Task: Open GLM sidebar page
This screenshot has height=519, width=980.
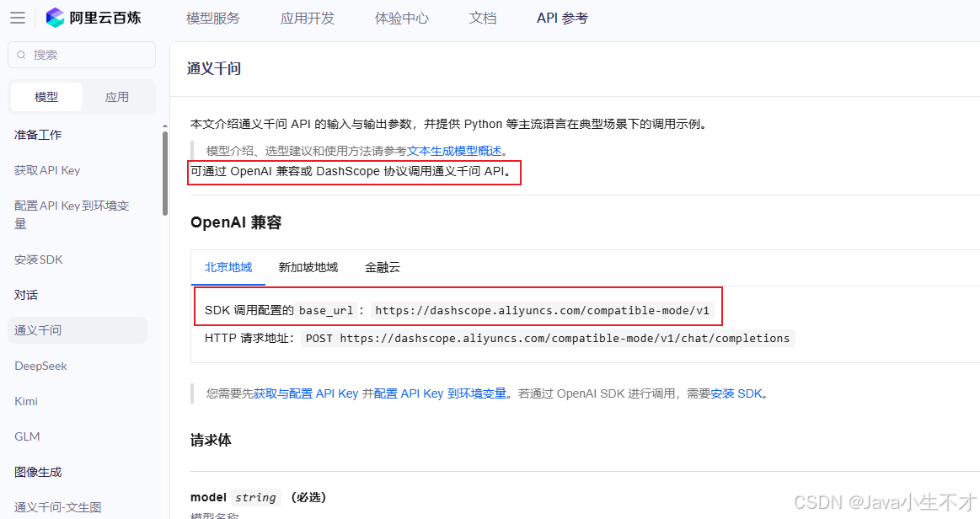Action: pos(27,436)
